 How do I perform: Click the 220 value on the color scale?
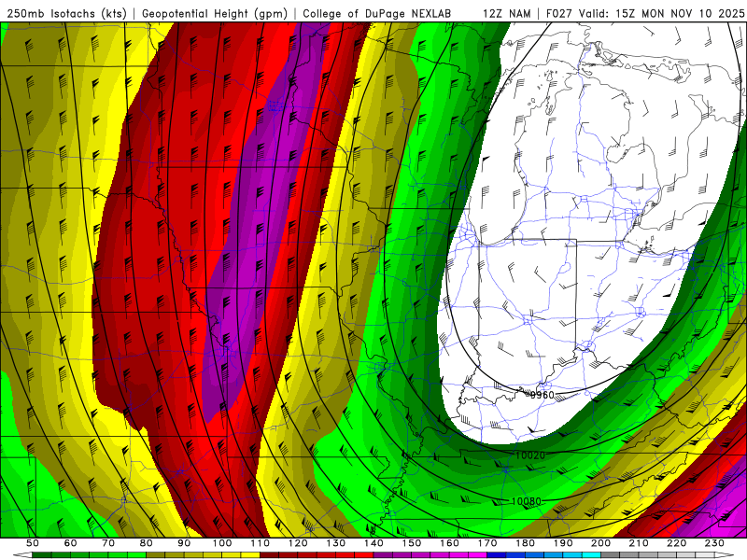[676, 543]
